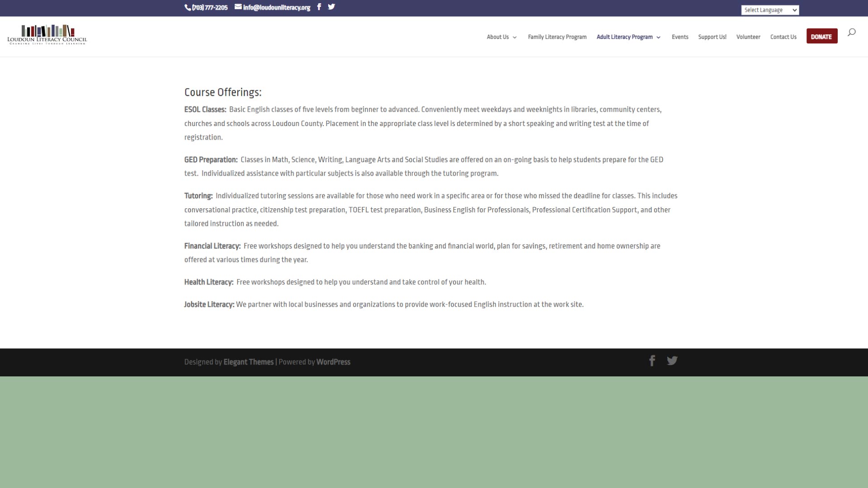
Task: Click the Facebook icon in top bar
Action: [319, 7]
